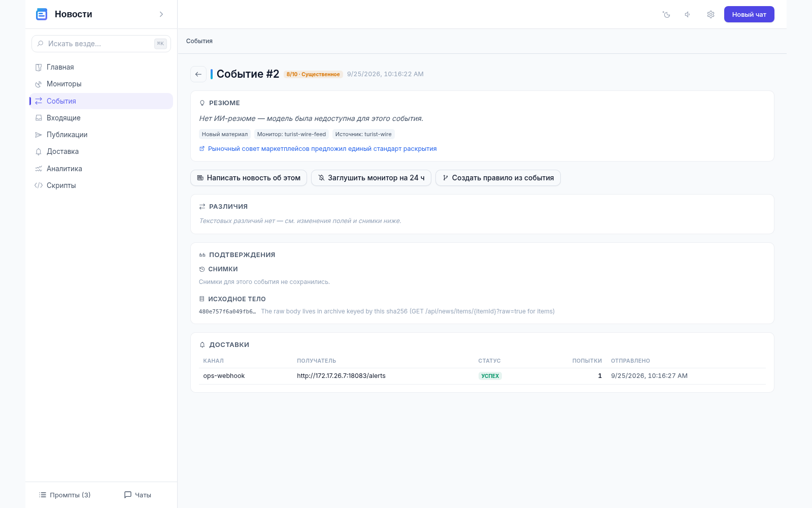Go back with the arrow button
Viewport: 812px width, 508px height.
click(x=198, y=74)
